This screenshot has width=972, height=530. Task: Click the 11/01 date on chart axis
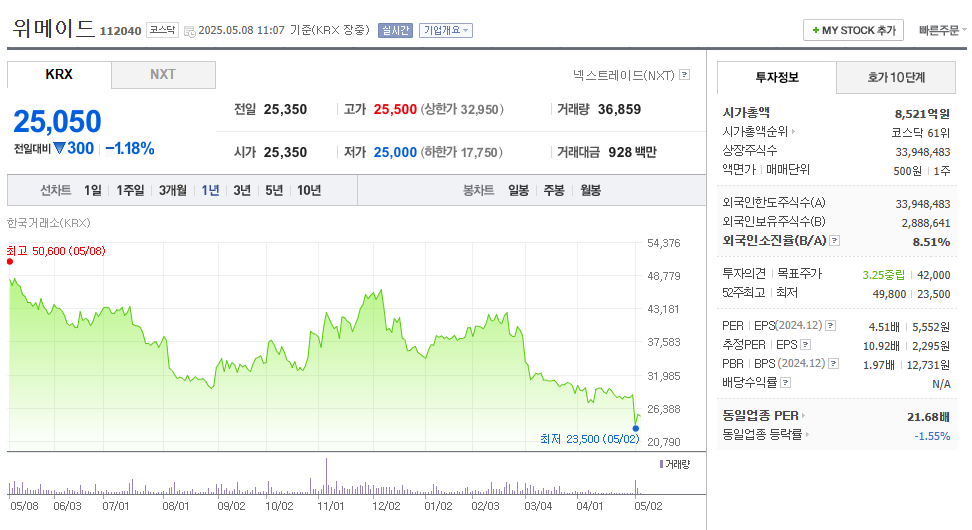click(330, 506)
